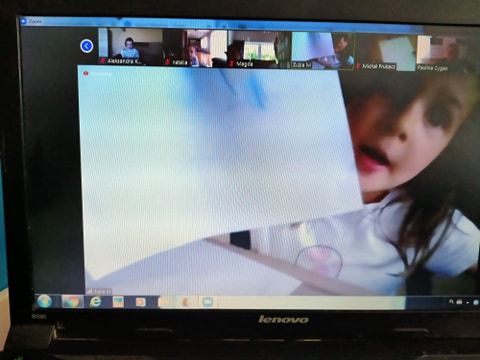This screenshot has width=480, height=360.
Task: Select Magda's video thumbnail
Action: [x=259, y=50]
